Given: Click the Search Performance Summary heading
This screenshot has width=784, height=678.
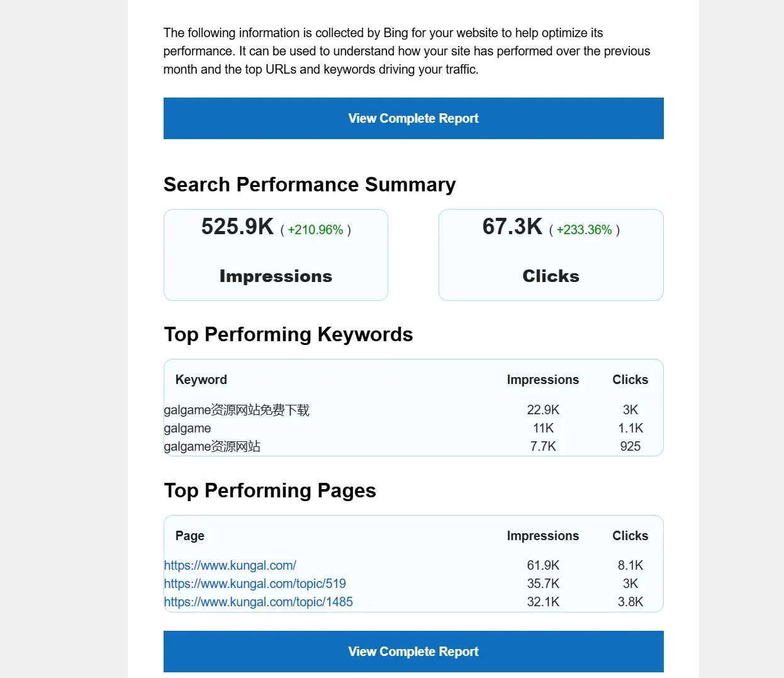Looking at the screenshot, I should point(310,184).
